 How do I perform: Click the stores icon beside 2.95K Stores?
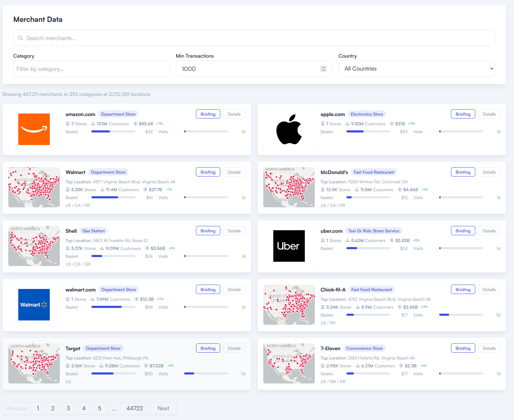(323, 366)
